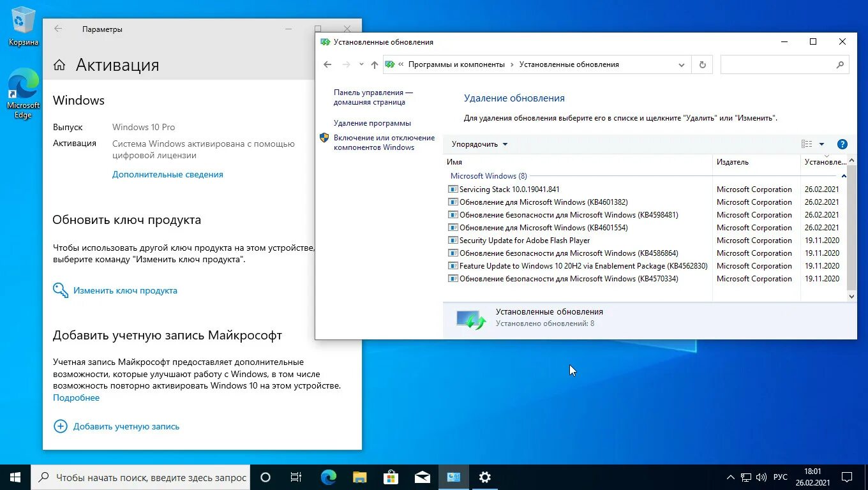The width and height of the screenshot is (868, 490).
Task: Click the shield icon beside Windows components
Action: click(x=324, y=138)
